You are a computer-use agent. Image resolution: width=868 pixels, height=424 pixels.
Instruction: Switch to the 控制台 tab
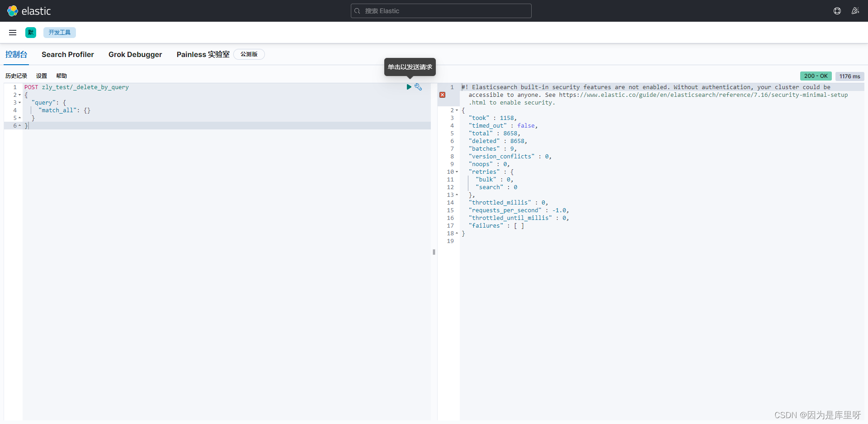[16, 54]
